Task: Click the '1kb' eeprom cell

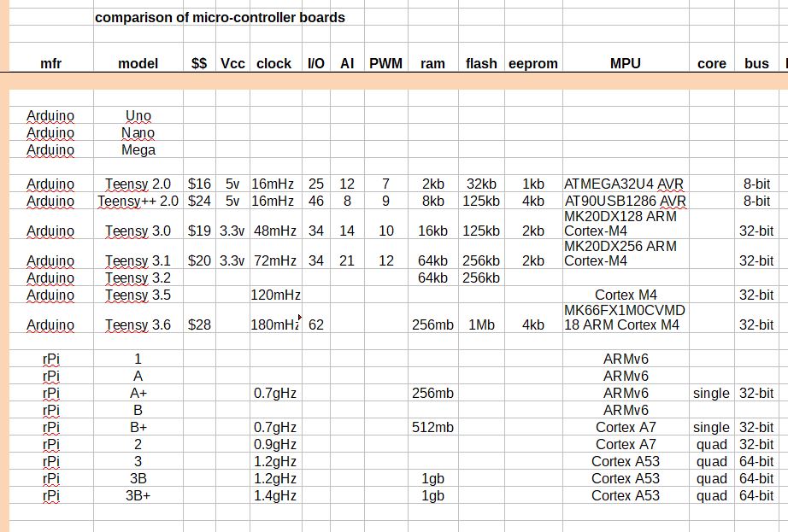Action: point(533,184)
